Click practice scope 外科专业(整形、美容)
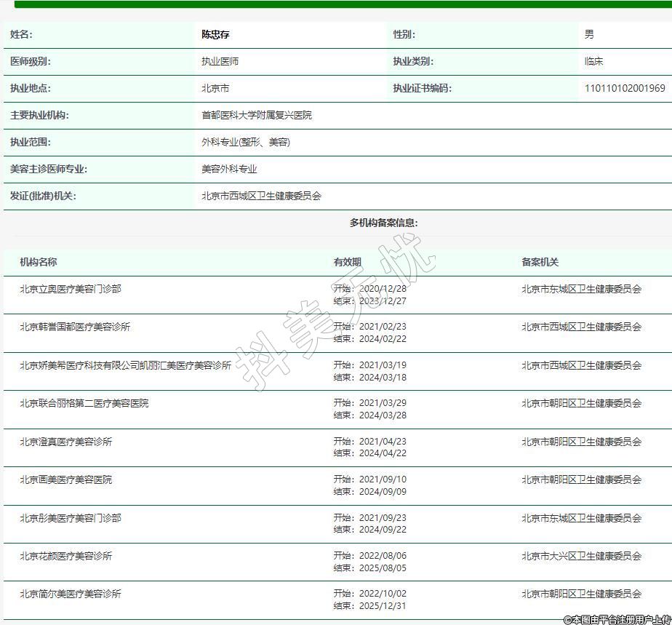The width and height of the screenshot is (672, 625). 245,142
